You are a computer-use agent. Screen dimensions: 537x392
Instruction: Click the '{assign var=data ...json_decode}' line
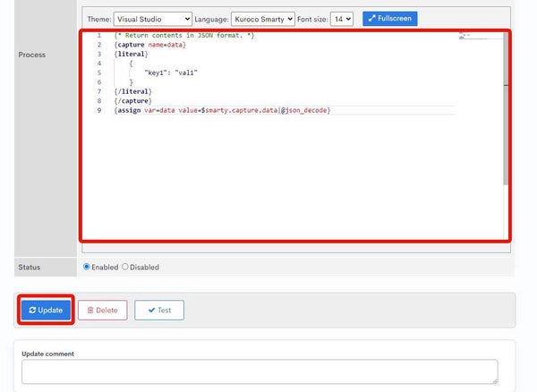[223, 110]
